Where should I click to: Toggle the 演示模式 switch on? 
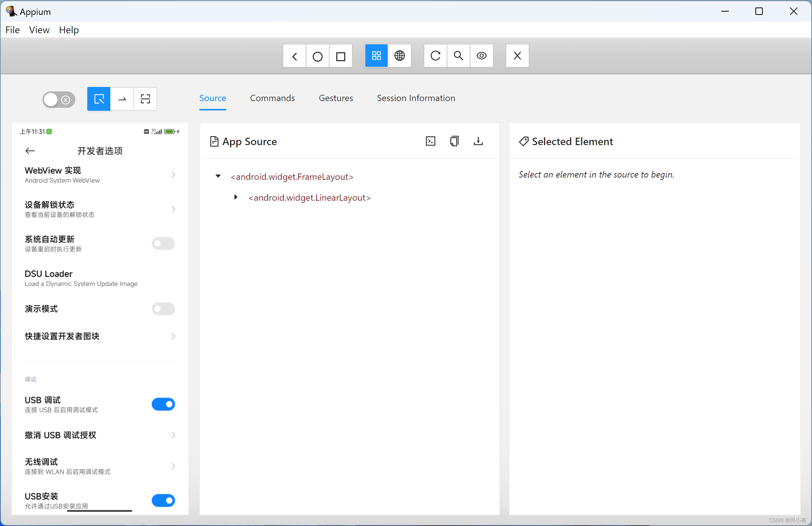coord(163,308)
